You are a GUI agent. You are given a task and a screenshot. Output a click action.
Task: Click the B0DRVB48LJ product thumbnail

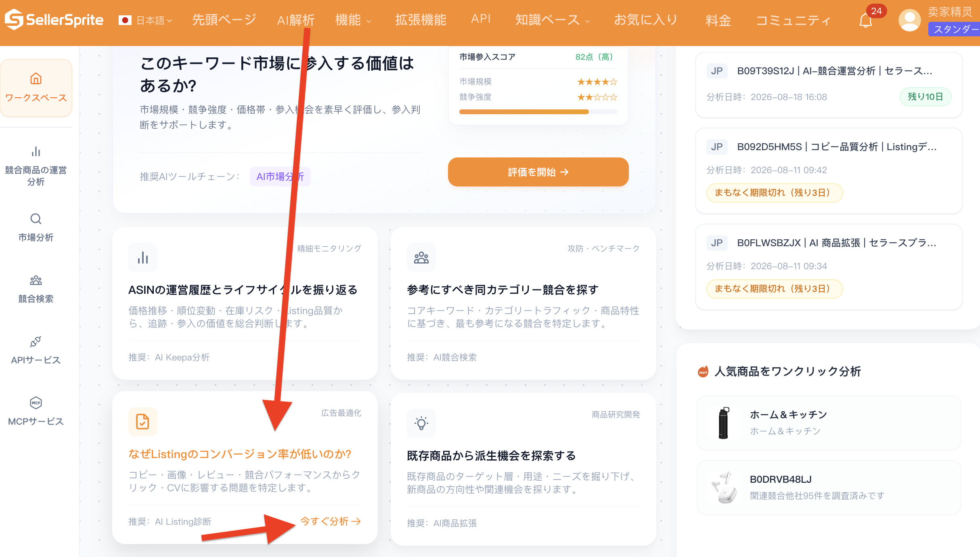(724, 487)
